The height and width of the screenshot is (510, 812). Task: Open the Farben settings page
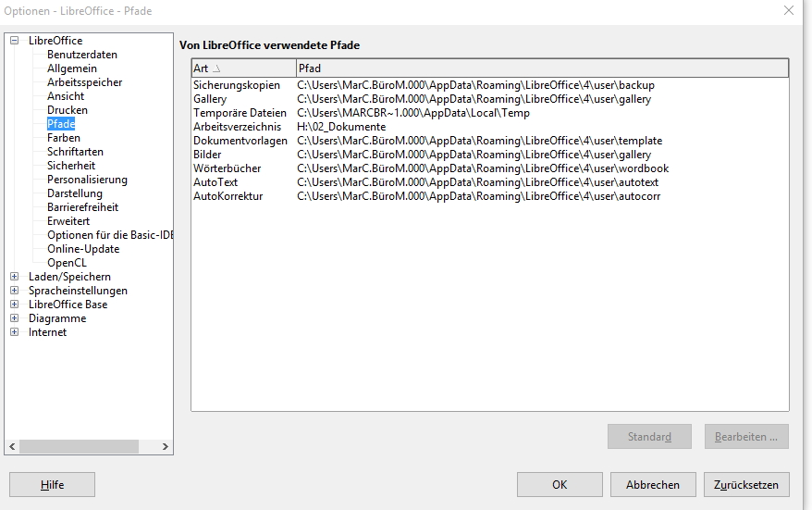64,138
